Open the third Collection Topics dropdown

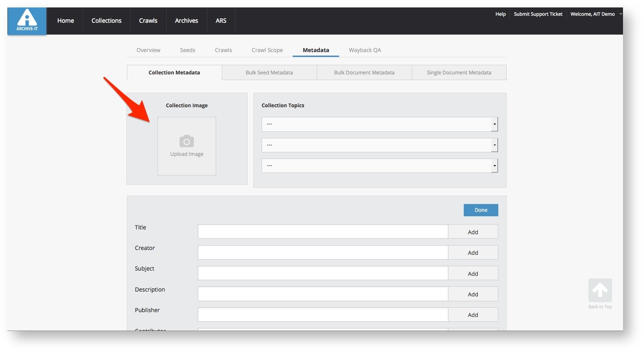pyautogui.click(x=379, y=166)
